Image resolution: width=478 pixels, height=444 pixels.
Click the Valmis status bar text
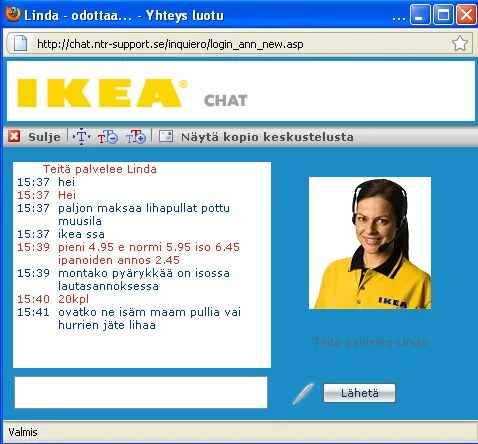23,432
